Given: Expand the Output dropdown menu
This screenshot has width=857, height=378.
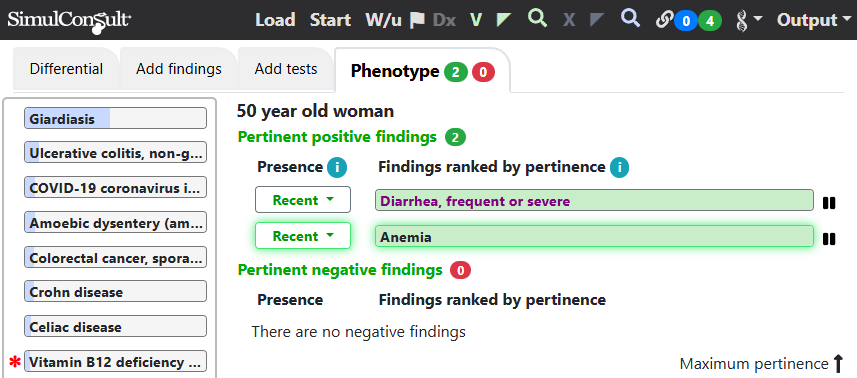Looking at the screenshot, I should click(x=814, y=20).
